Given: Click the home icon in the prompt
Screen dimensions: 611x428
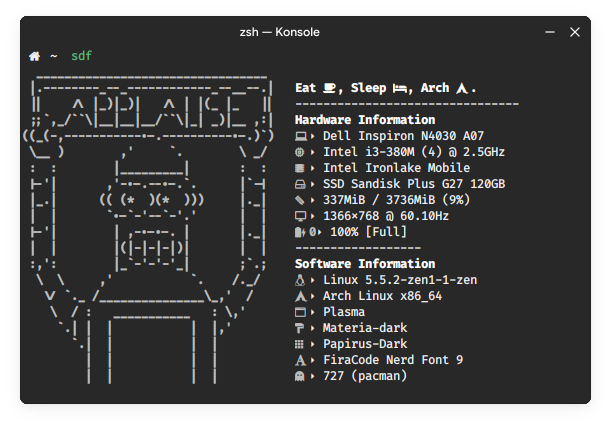Looking at the screenshot, I should (34, 56).
